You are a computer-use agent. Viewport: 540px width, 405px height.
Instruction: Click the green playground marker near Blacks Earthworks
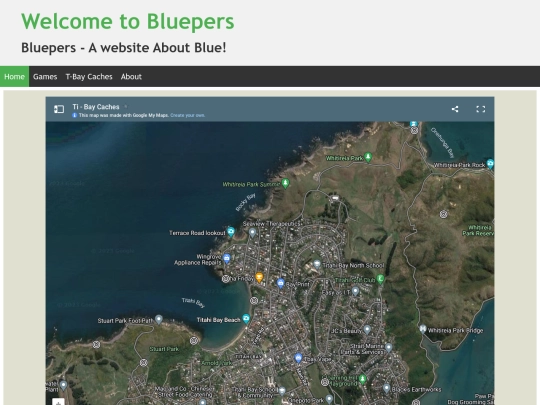(362, 379)
